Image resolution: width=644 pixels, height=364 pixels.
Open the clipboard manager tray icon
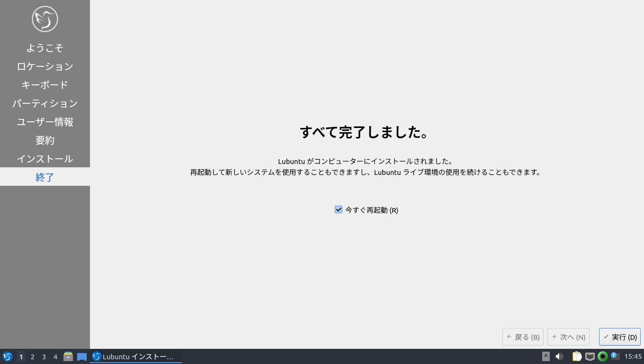577,356
